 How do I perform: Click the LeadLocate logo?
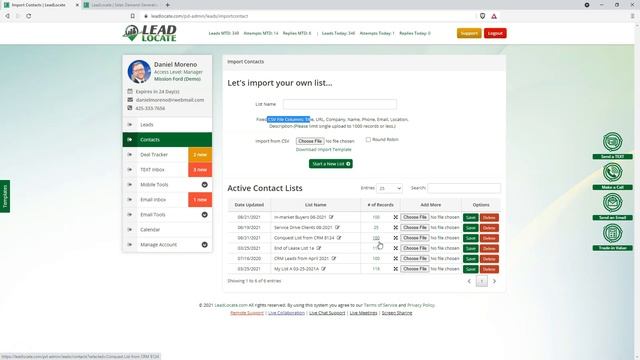click(x=150, y=33)
